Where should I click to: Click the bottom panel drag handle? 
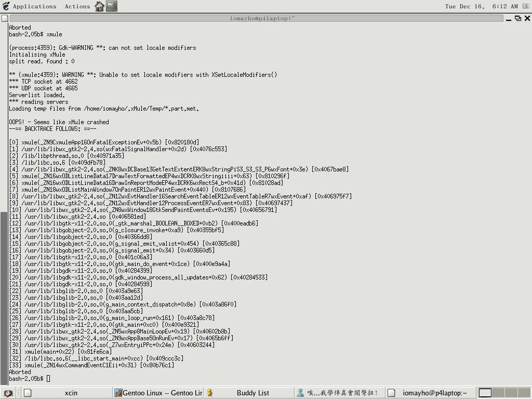[x=19, y=393]
